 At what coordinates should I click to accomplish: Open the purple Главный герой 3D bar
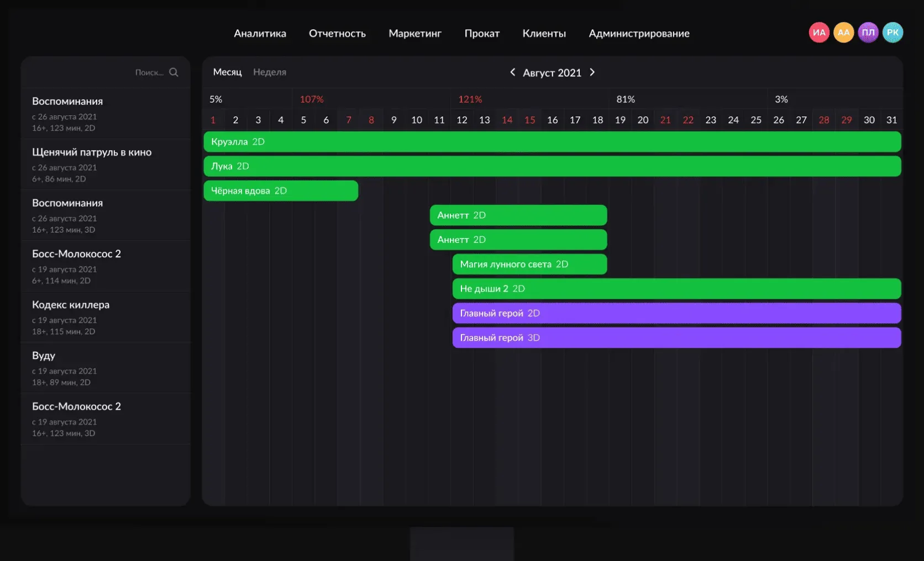click(x=676, y=337)
